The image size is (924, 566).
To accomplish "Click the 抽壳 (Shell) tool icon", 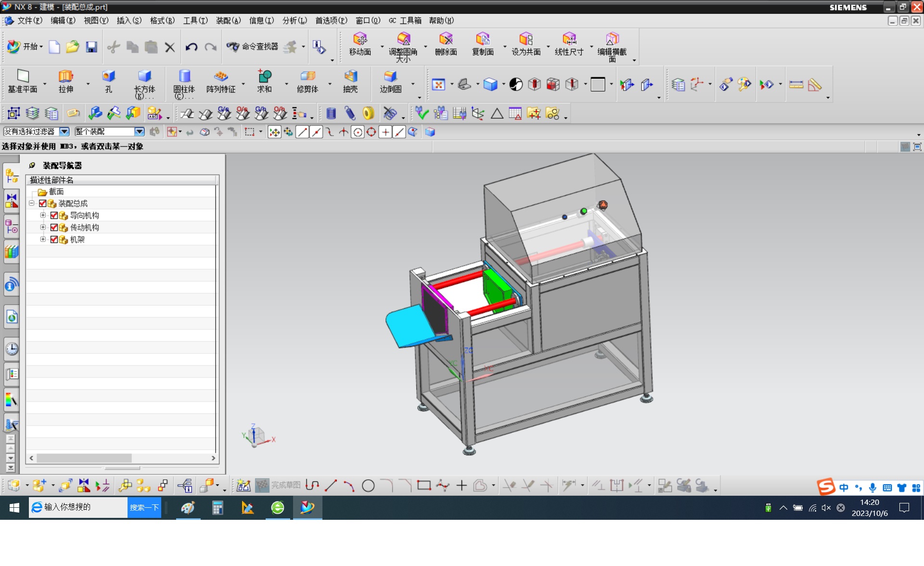I will point(350,77).
